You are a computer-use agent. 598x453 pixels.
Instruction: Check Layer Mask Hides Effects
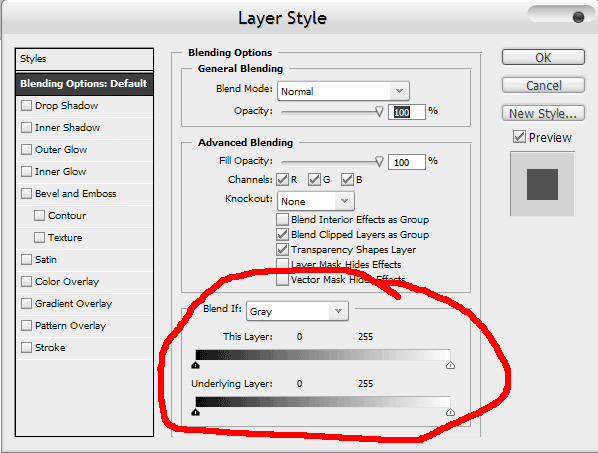(283, 264)
